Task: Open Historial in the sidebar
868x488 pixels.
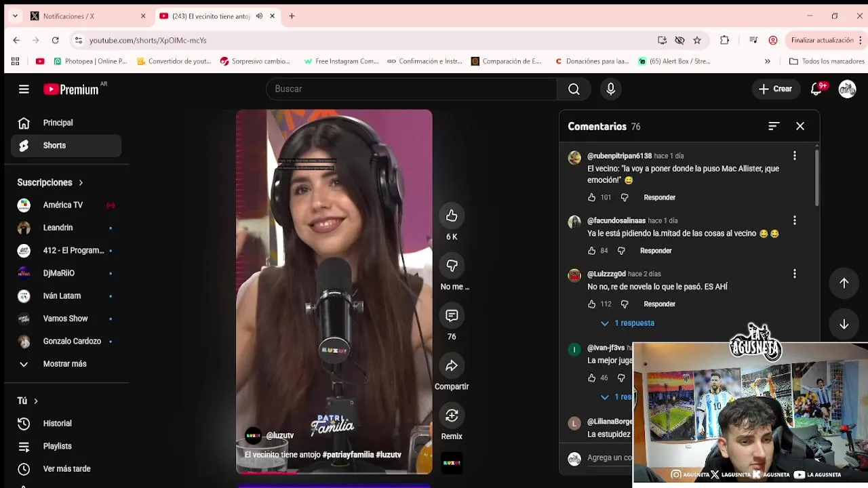Action: click(x=66, y=424)
